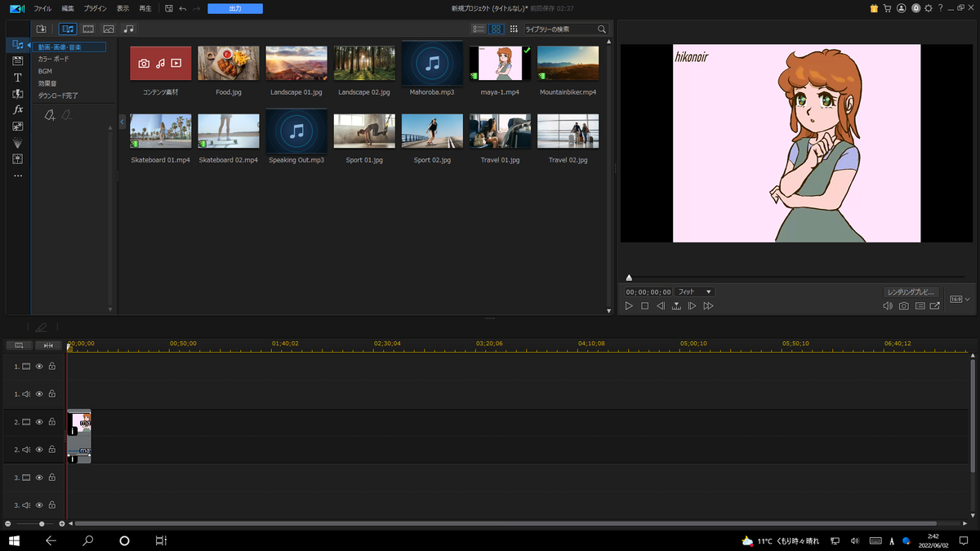
Task: Open the Title room (T icon)
Action: (x=18, y=77)
